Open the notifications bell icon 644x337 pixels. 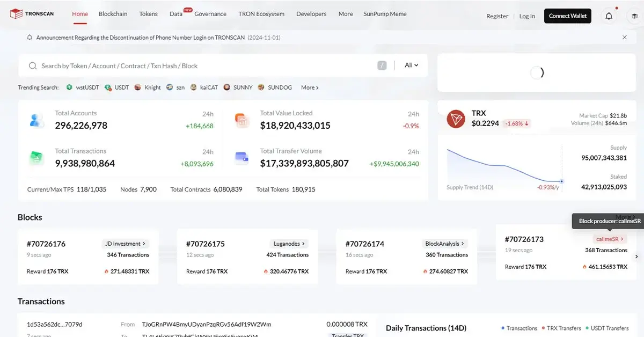609,16
